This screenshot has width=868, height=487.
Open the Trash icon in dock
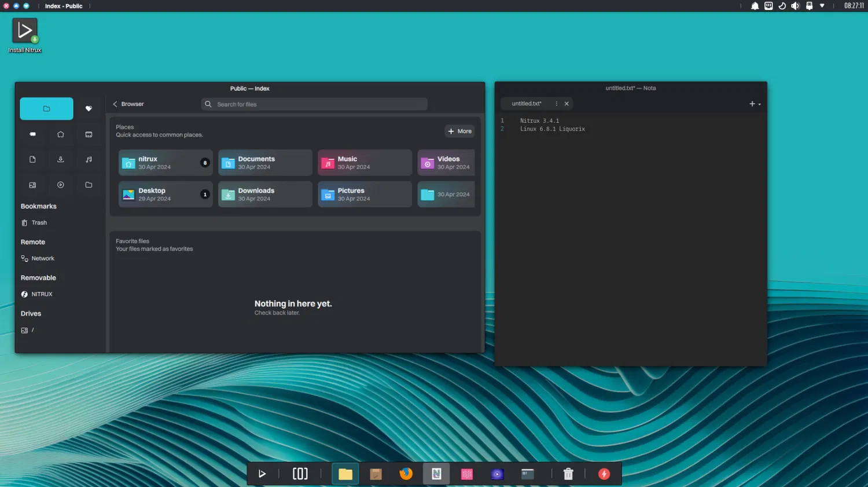[x=568, y=474]
